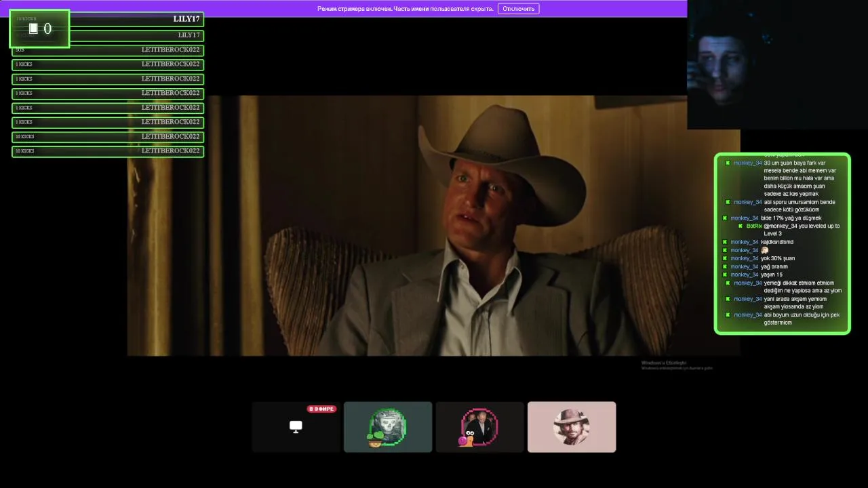Click the streamer webcam overlay
This screenshot has width=868, height=488.
(x=777, y=64)
